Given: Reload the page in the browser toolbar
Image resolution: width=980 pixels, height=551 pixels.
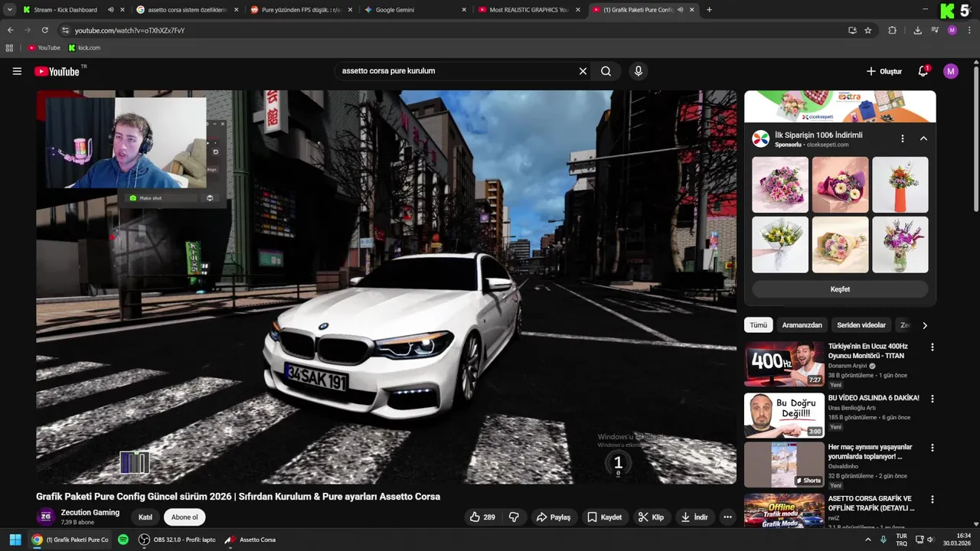Looking at the screenshot, I should click(x=44, y=31).
